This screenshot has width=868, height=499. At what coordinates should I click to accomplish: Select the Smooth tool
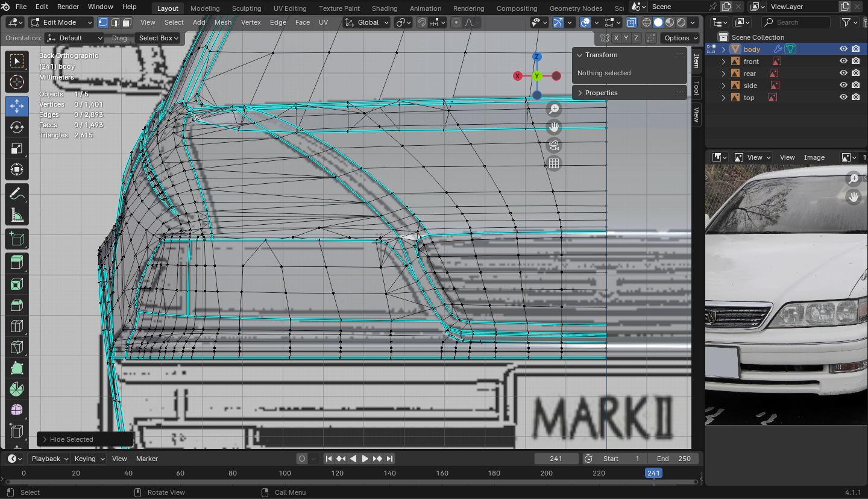pyautogui.click(x=17, y=410)
